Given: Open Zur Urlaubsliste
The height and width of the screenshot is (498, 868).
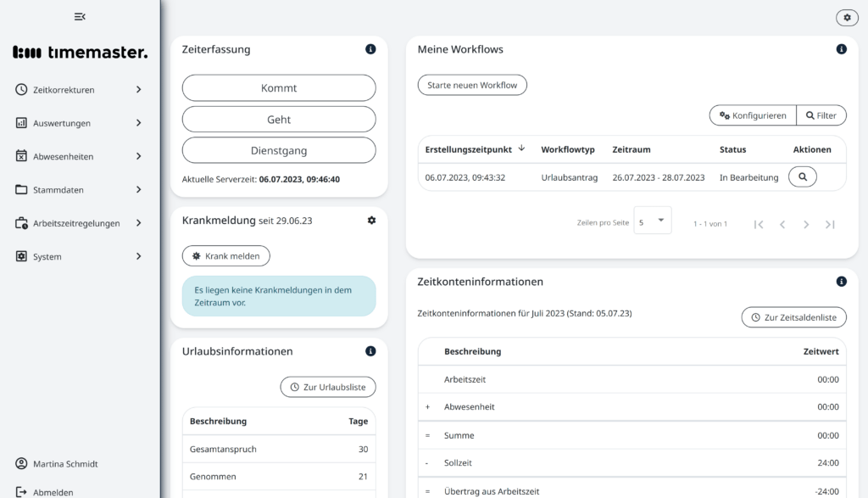Looking at the screenshot, I should pyautogui.click(x=328, y=387).
